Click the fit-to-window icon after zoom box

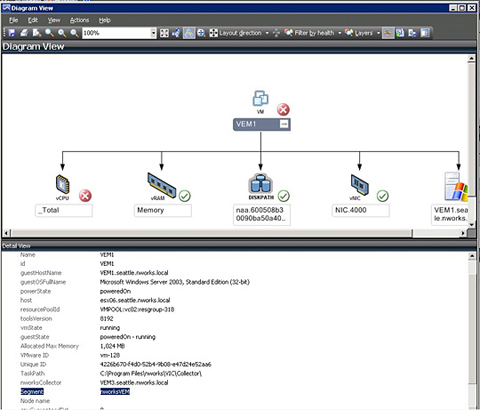pos(164,33)
